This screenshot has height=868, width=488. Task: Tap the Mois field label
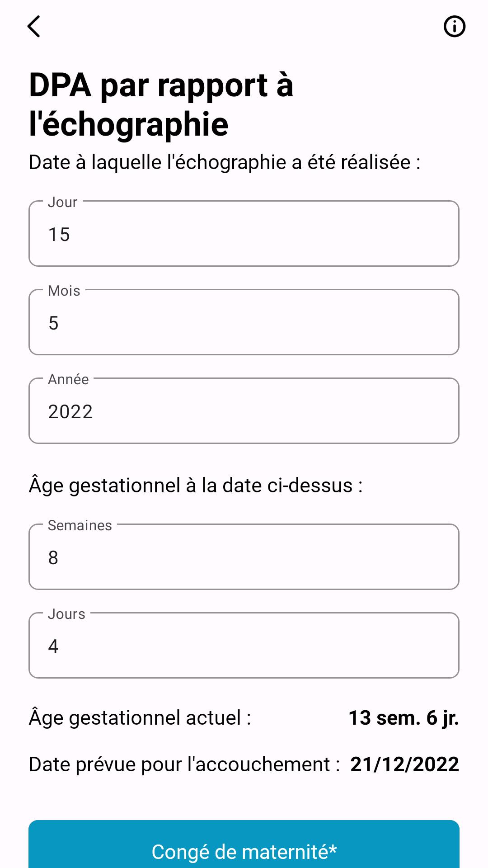click(64, 291)
